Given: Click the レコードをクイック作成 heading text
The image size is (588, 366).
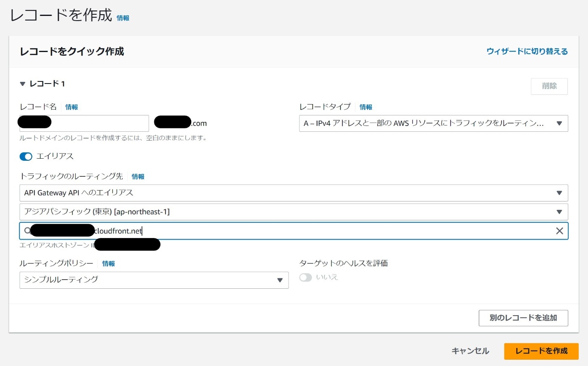Looking at the screenshot, I should coord(72,52).
